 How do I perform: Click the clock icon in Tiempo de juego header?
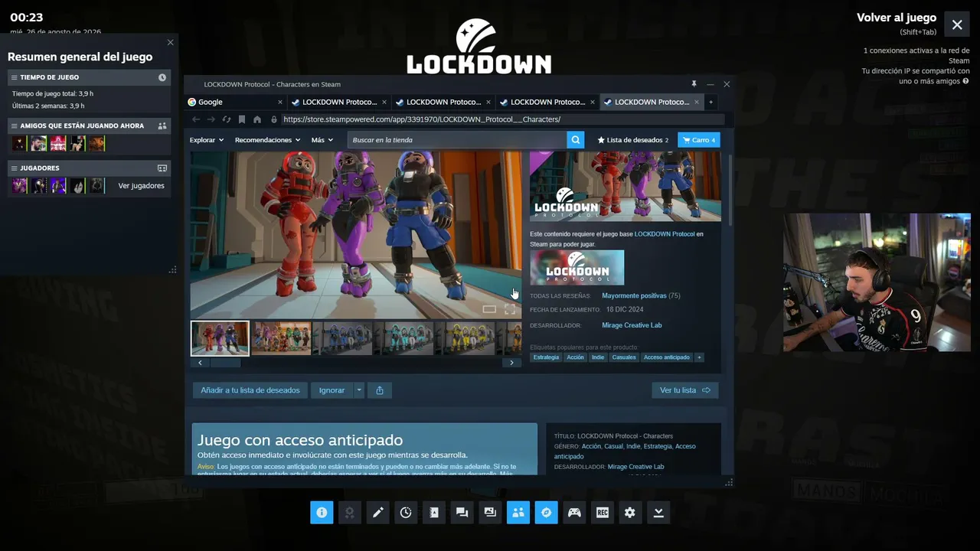[162, 77]
